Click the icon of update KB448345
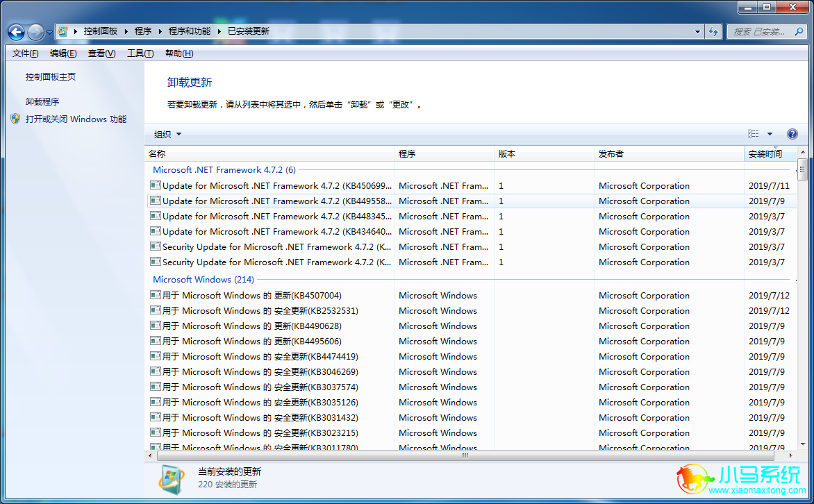The height and width of the screenshot is (504, 814). (x=155, y=215)
